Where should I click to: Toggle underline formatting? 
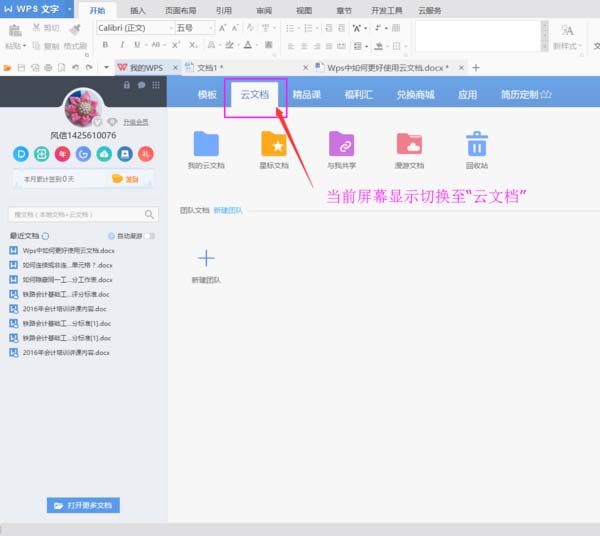pos(137,45)
